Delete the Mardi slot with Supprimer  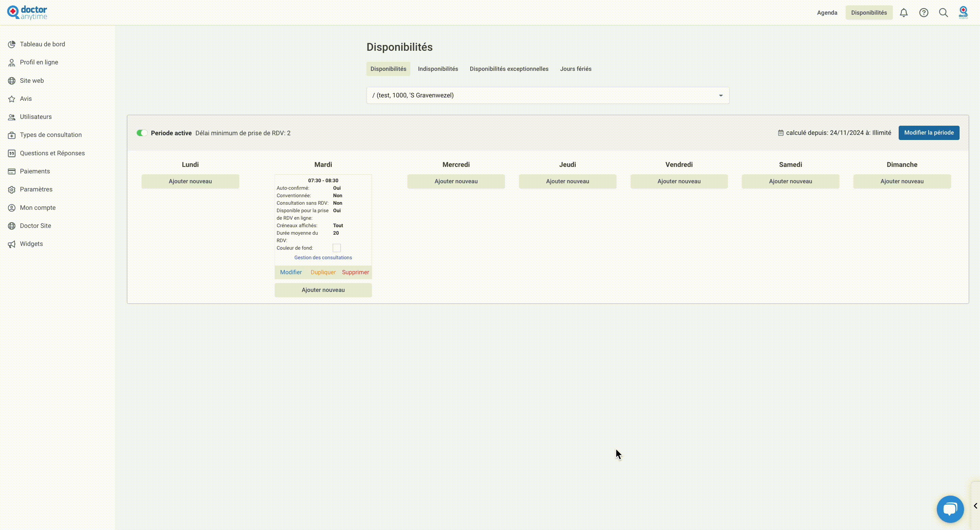(x=355, y=272)
